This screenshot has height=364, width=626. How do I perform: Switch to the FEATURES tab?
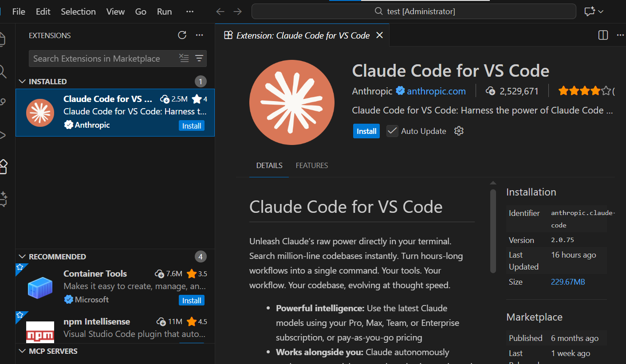click(312, 165)
